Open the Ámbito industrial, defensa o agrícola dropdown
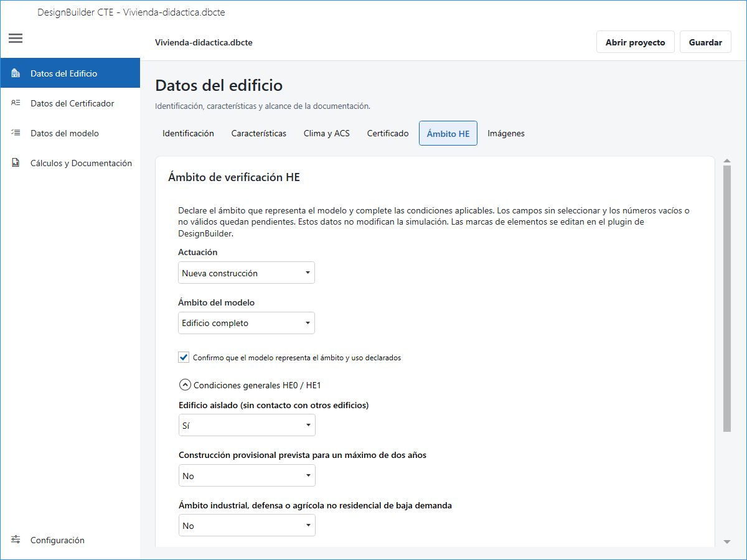747x560 pixels. point(247,525)
